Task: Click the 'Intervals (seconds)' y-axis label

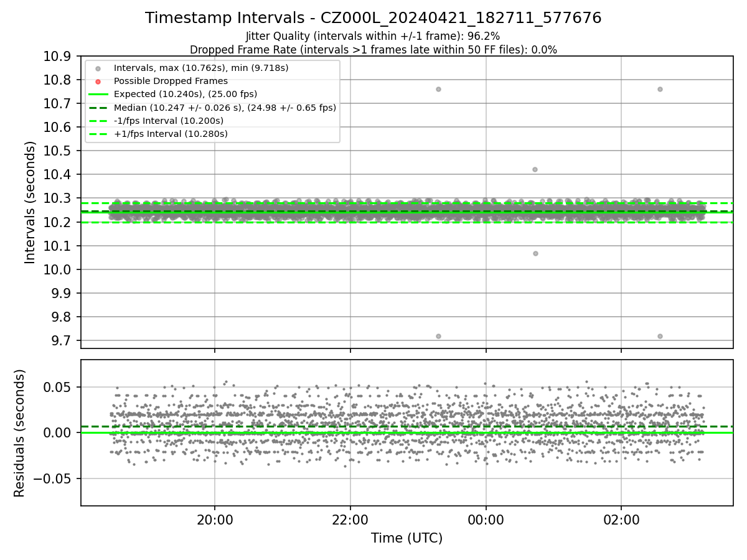Action: point(31,202)
